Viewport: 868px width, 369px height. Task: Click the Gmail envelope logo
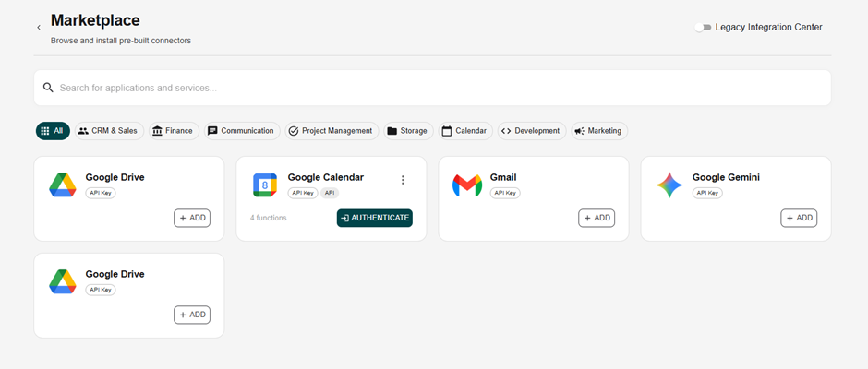click(467, 185)
